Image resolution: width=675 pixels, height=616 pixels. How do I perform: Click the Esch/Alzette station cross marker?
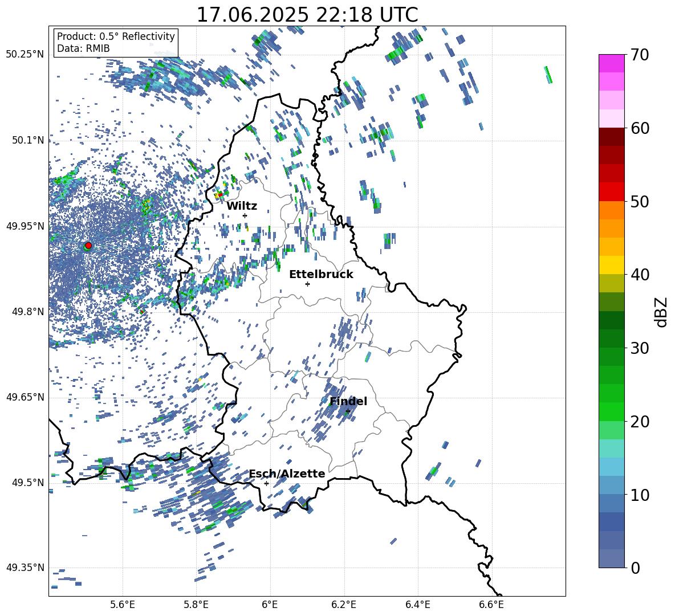266,483
